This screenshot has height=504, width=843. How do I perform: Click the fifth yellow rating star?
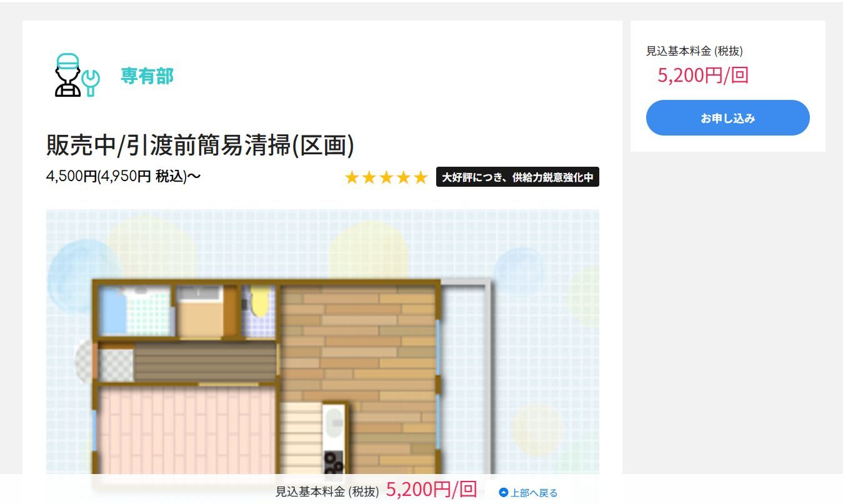pos(421,177)
